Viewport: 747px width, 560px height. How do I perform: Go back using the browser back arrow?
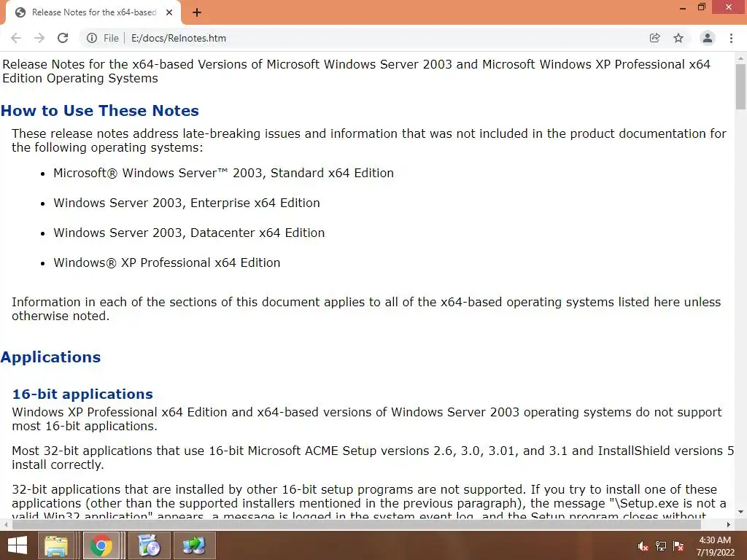16,38
